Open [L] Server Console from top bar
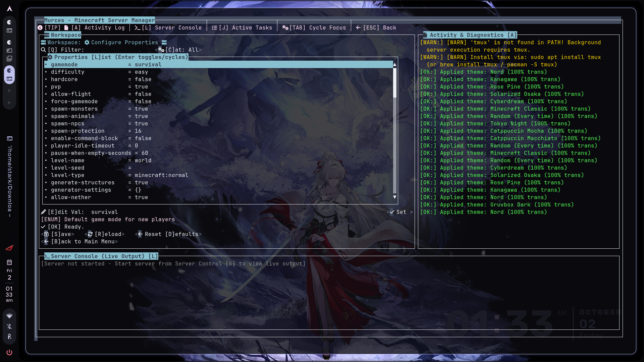644x362 pixels. click(168, 28)
